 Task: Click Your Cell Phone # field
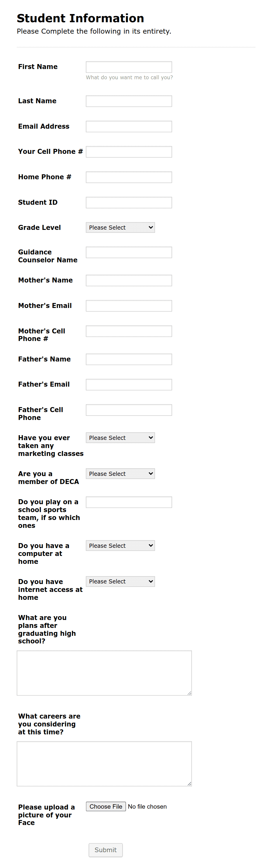click(x=128, y=151)
